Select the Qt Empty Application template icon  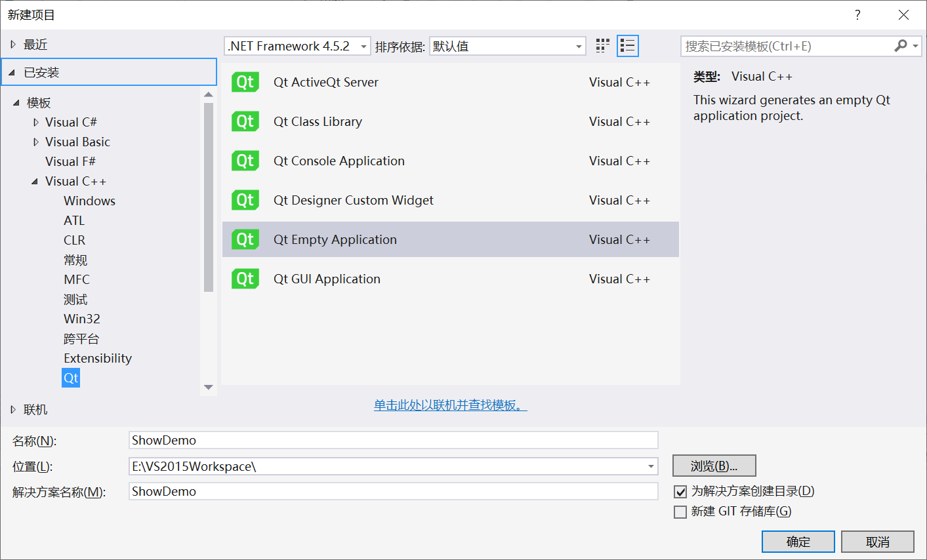click(245, 239)
